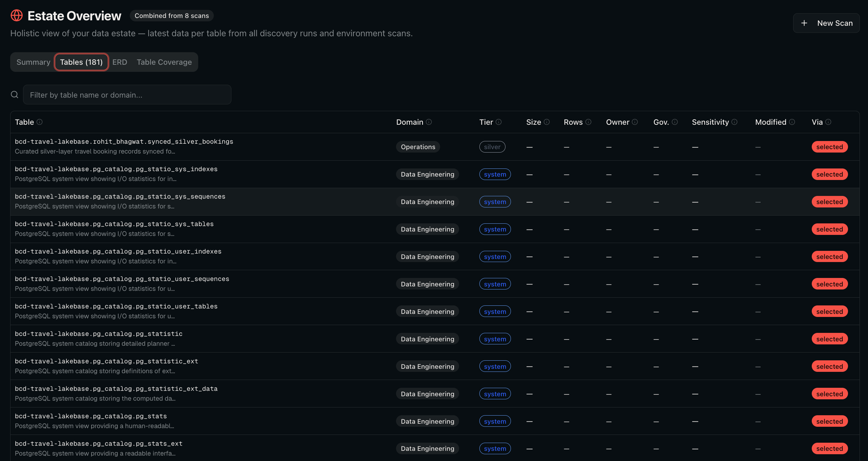Click selected badge for pg_statistic_ext_data

click(x=830, y=394)
